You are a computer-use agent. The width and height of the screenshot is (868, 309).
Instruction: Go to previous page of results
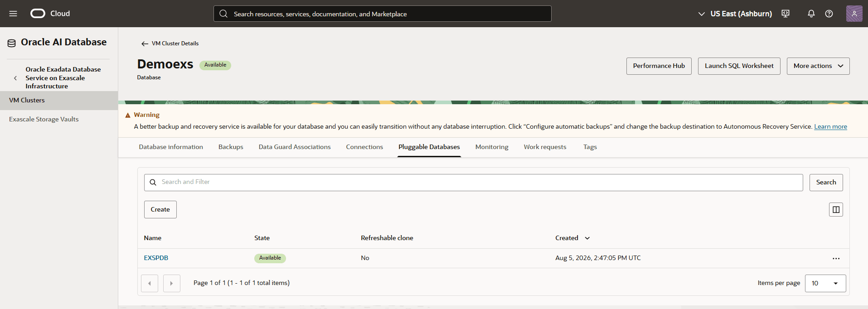(150, 283)
